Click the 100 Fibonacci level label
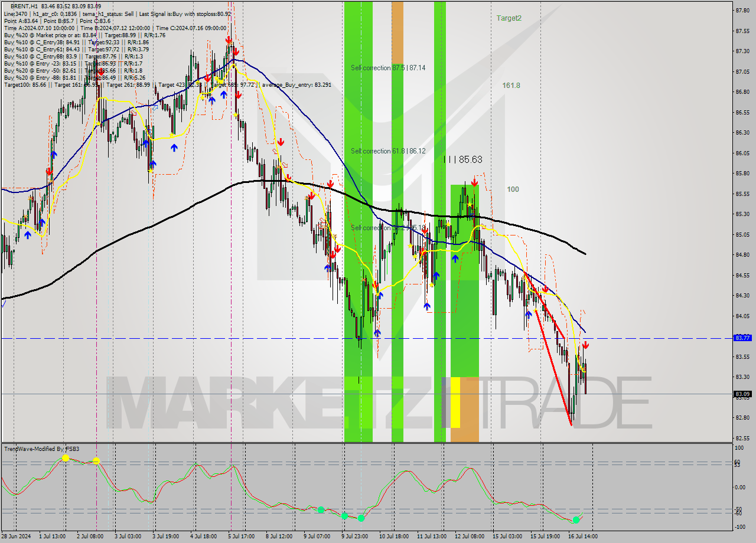The height and width of the screenshot is (543, 756). [513, 189]
